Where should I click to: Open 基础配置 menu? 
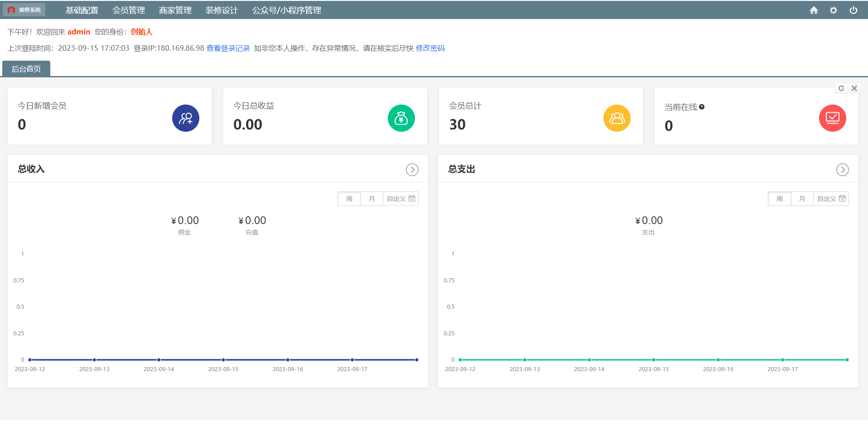pyautogui.click(x=82, y=10)
